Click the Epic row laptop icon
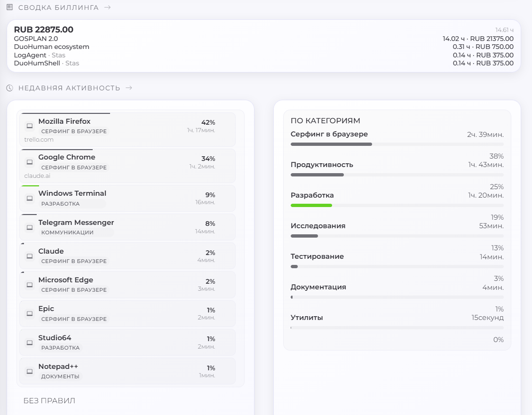The height and width of the screenshot is (415, 532). tap(30, 313)
